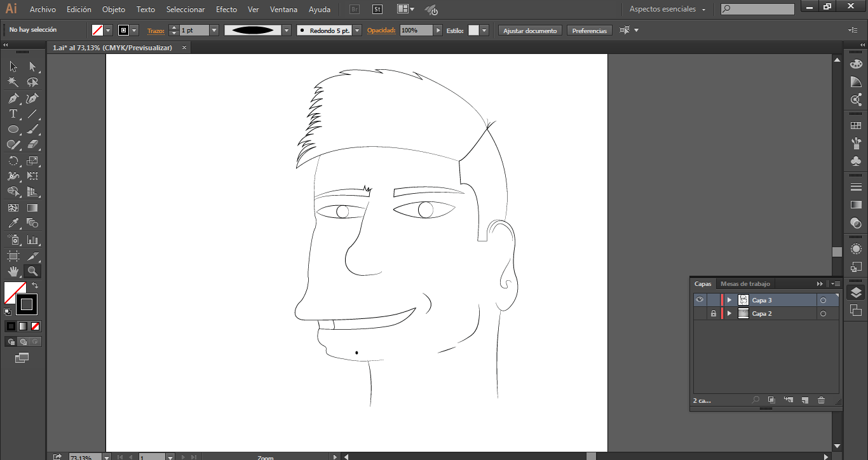Choose the Direct Selection tool

tap(32, 67)
